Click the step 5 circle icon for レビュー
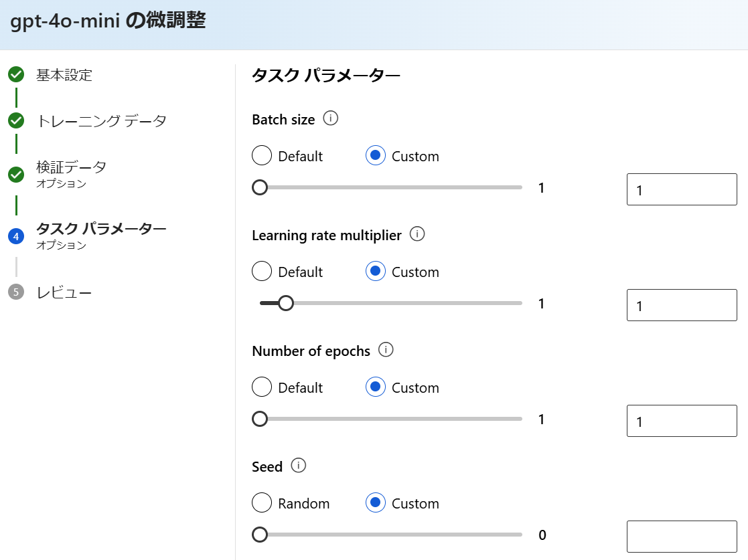748x560 pixels. click(16, 292)
